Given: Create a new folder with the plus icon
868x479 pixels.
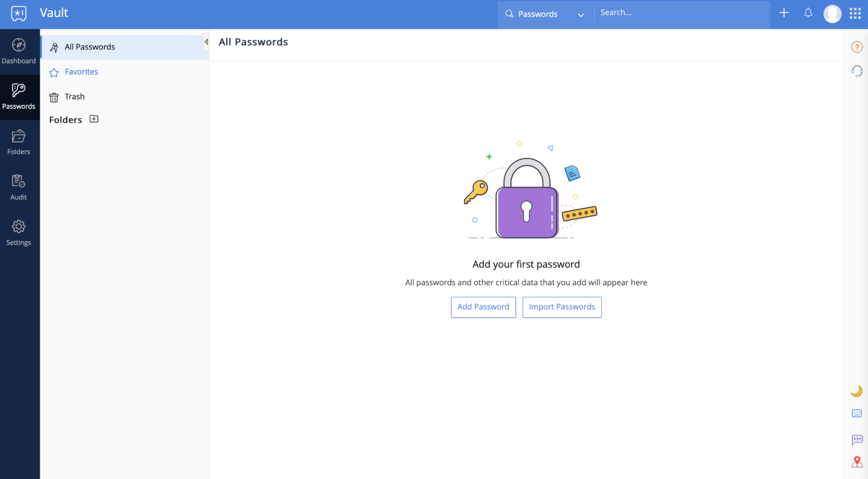Looking at the screenshot, I should point(93,118).
